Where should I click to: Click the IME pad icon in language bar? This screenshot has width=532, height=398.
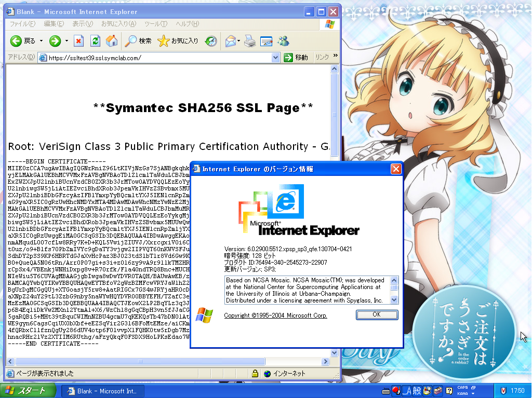tap(427, 391)
